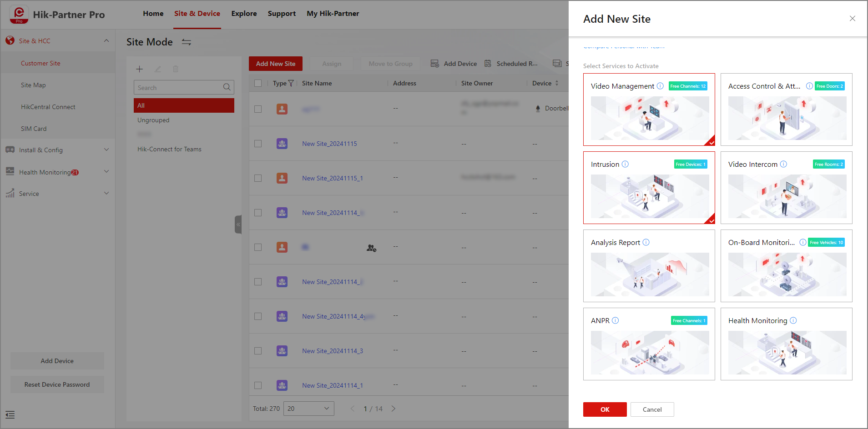Expand the Service sidebar section
Screen dimensions: 868x429
coord(106,193)
